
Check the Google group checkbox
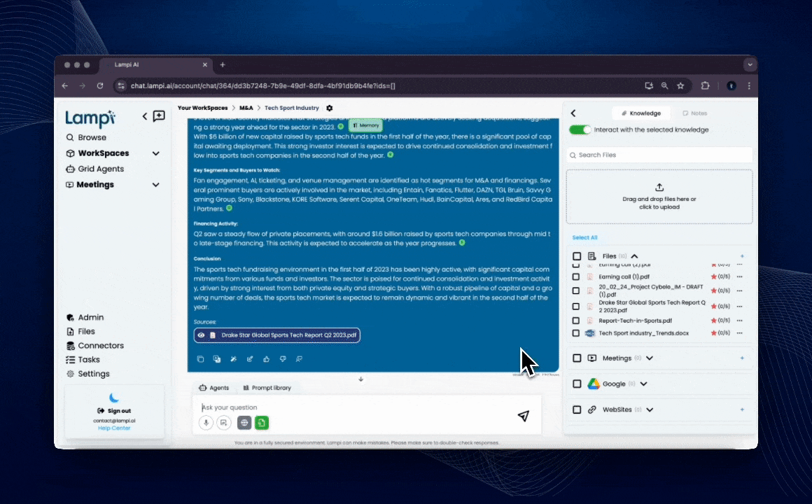point(577,384)
